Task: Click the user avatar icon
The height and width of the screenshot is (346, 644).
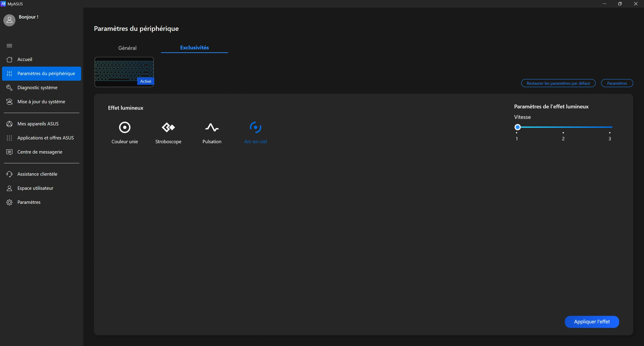Action: point(9,20)
